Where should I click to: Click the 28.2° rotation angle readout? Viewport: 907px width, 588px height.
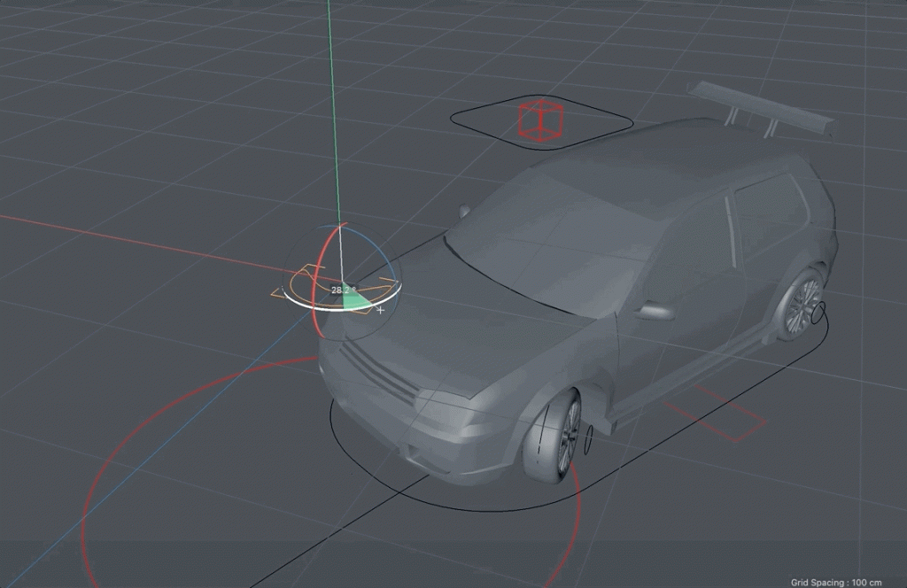coord(343,290)
